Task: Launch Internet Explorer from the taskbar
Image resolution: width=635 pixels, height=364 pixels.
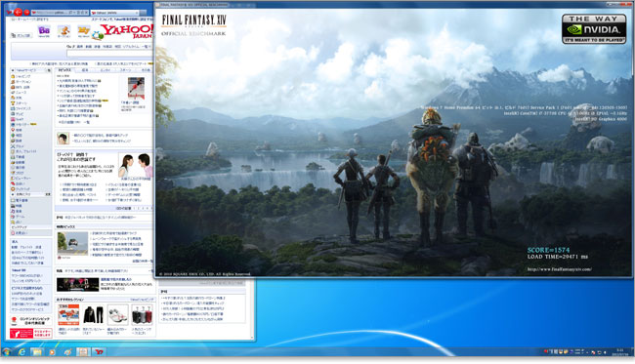Action: click(x=21, y=352)
